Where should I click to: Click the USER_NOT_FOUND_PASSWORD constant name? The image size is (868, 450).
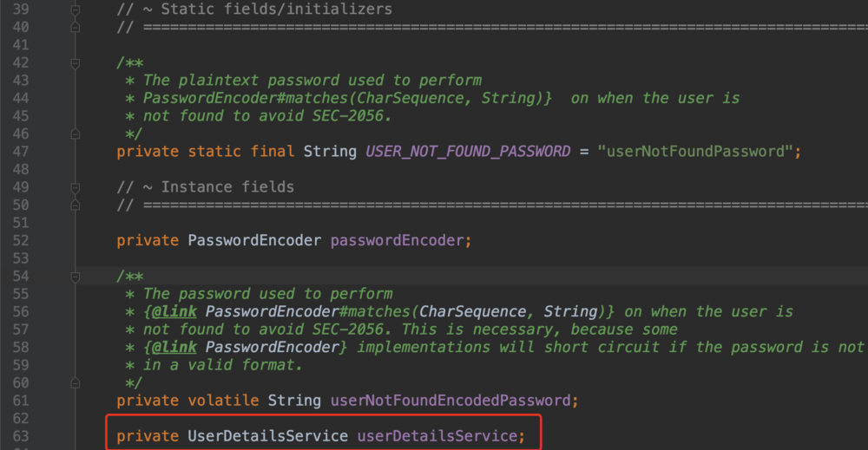[x=467, y=152]
